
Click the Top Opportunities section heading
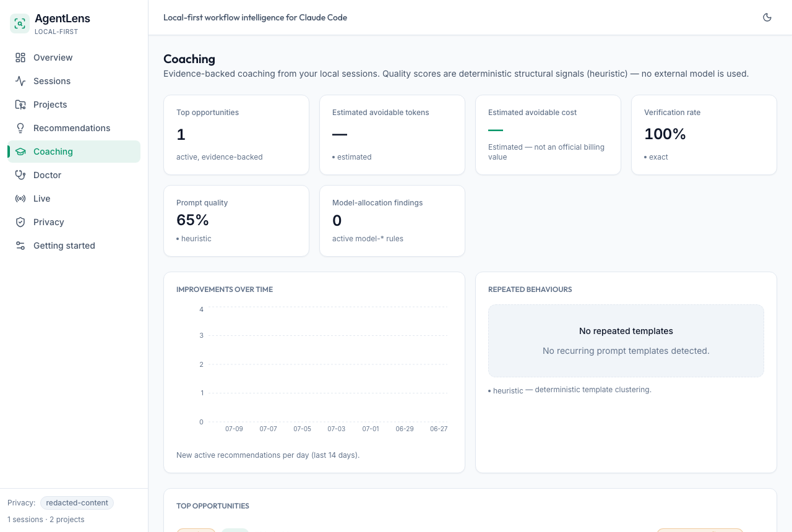pyautogui.click(x=213, y=506)
